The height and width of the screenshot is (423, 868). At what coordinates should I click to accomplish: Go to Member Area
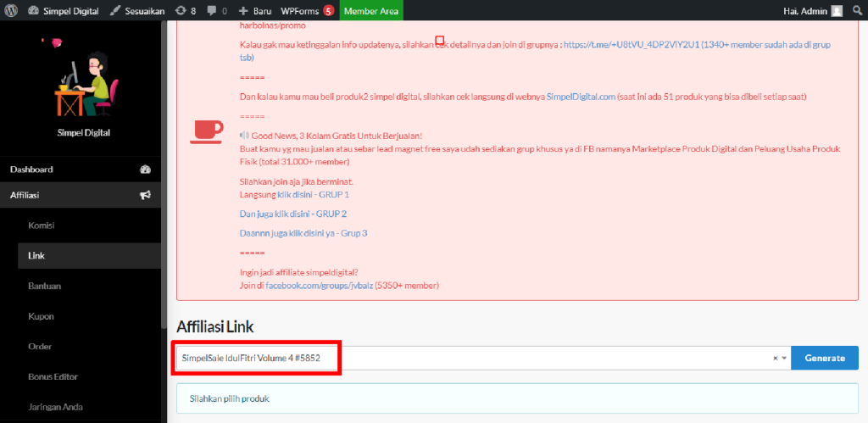(x=371, y=10)
